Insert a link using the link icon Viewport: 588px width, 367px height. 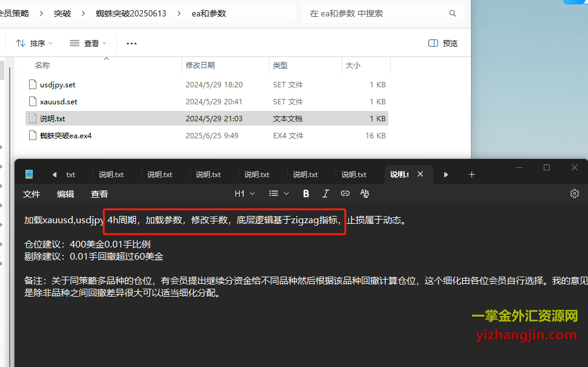click(x=345, y=194)
